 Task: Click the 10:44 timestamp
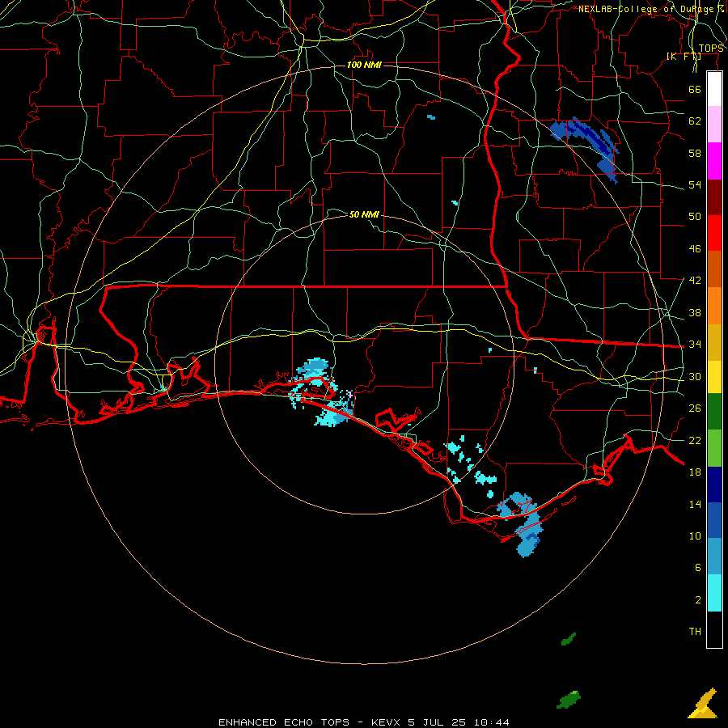(491, 722)
